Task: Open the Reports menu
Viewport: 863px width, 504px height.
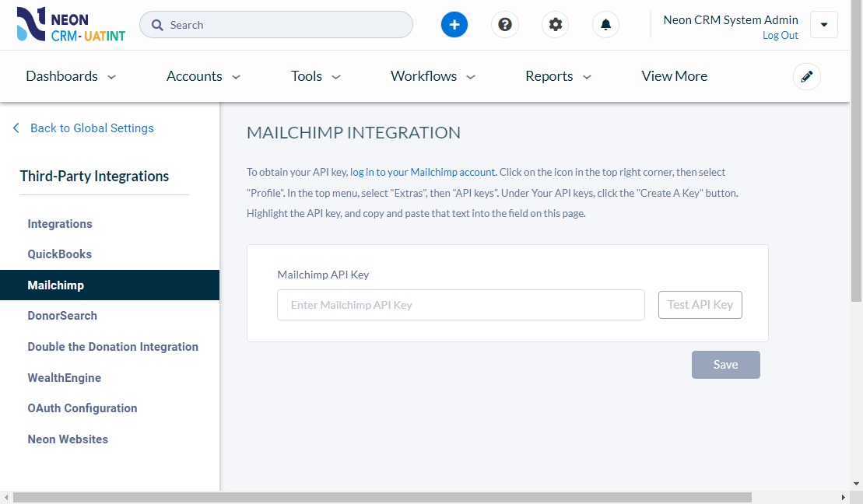Action: coord(549,76)
